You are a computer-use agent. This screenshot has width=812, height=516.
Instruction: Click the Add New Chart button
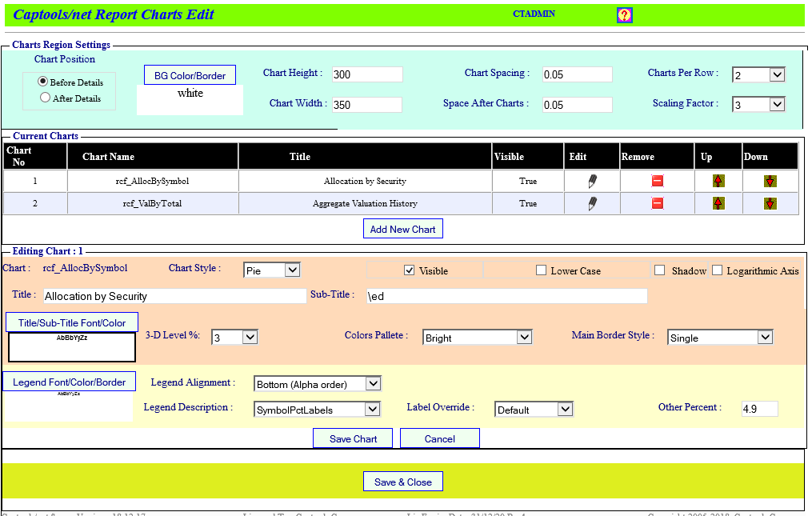(402, 229)
